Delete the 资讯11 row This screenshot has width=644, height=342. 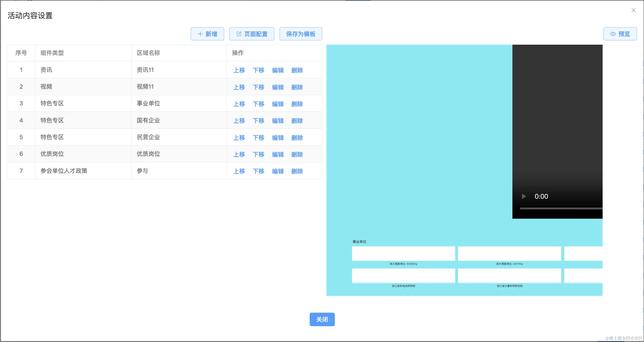297,70
